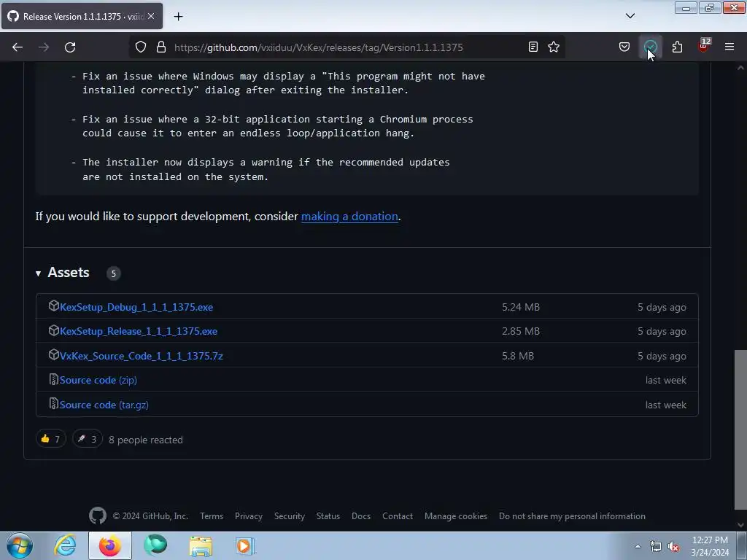Open the Windows Start button
The width and height of the screenshot is (747, 560).
coord(20,545)
